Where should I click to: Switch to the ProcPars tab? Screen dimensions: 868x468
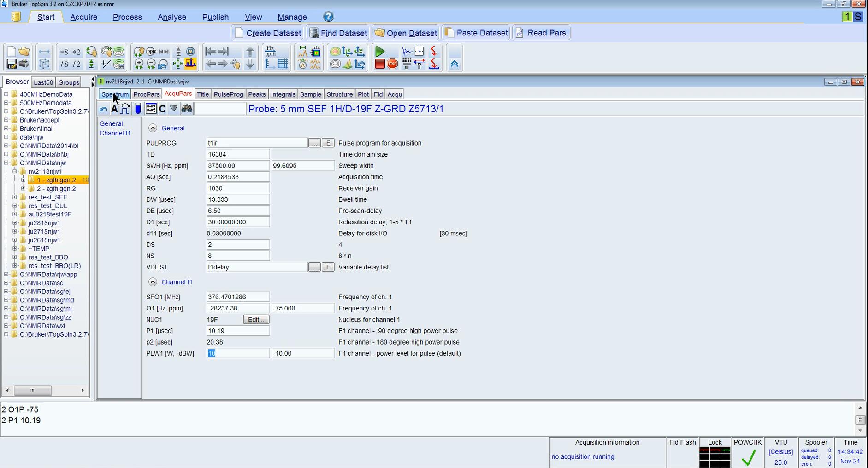146,94
